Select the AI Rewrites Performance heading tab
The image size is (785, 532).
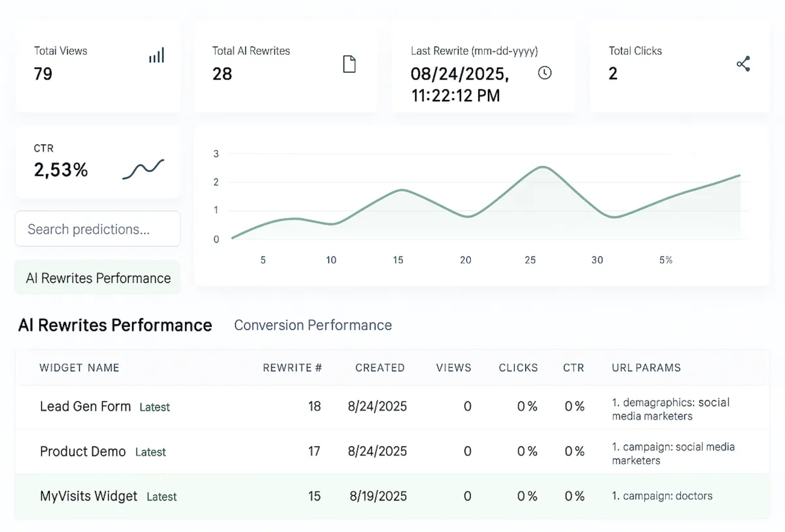pyautogui.click(x=115, y=325)
